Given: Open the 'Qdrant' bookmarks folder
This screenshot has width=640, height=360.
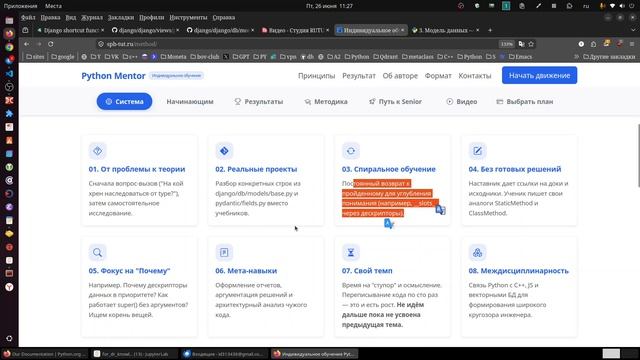Looking at the screenshot, I should [385, 57].
